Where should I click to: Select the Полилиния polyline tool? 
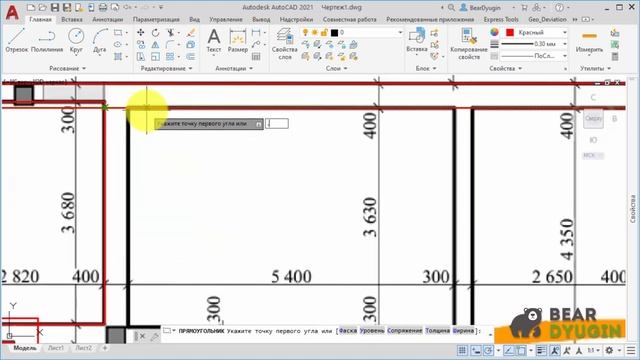click(x=47, y=40)
